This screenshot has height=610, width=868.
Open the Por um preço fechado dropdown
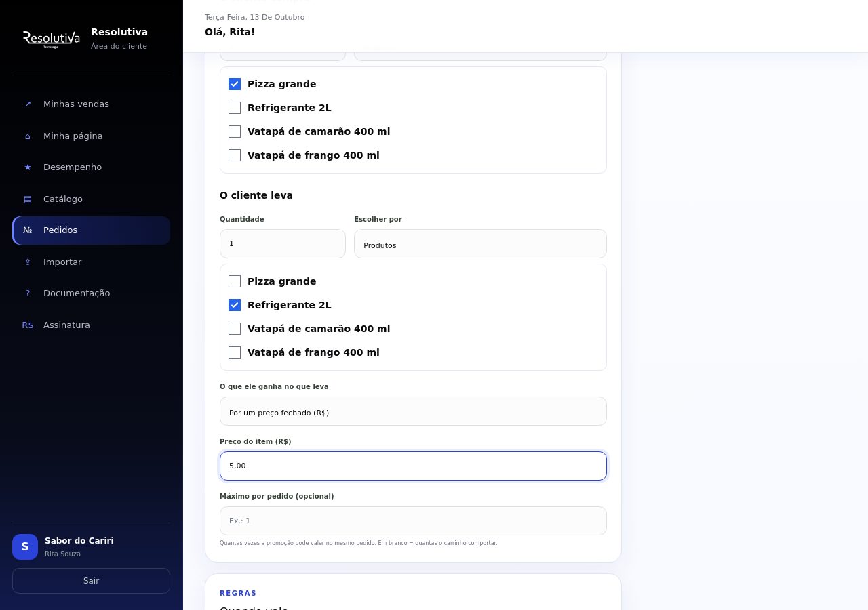413,411
